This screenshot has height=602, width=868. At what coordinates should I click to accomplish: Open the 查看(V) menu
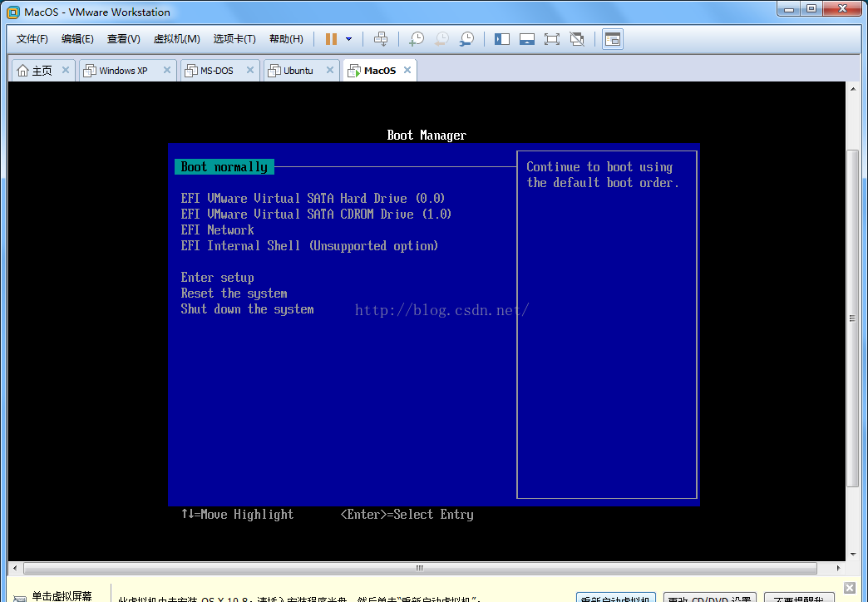123,39
